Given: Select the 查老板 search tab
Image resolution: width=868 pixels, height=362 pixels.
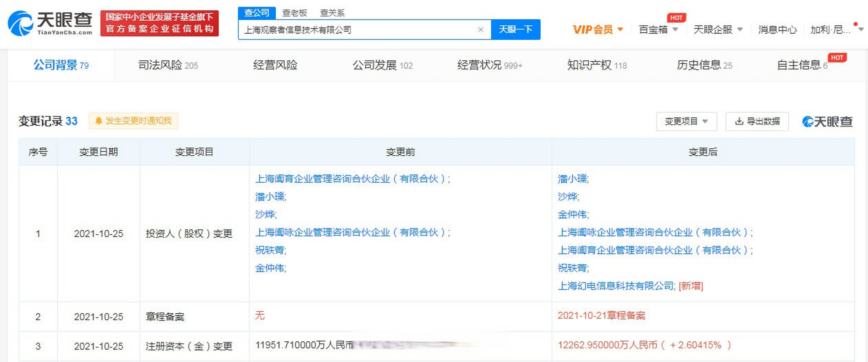Looking at the screenshot, I should tap(295, 13).
